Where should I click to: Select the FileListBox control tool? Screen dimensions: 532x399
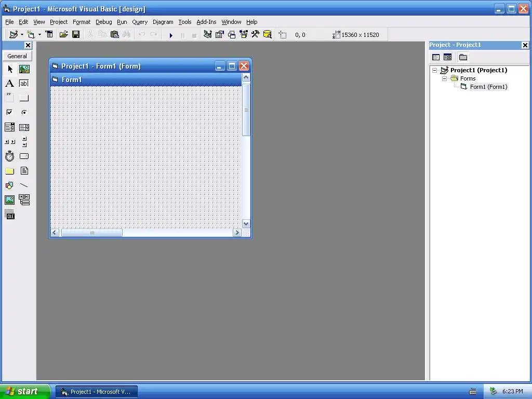click(x=24, y=171)
